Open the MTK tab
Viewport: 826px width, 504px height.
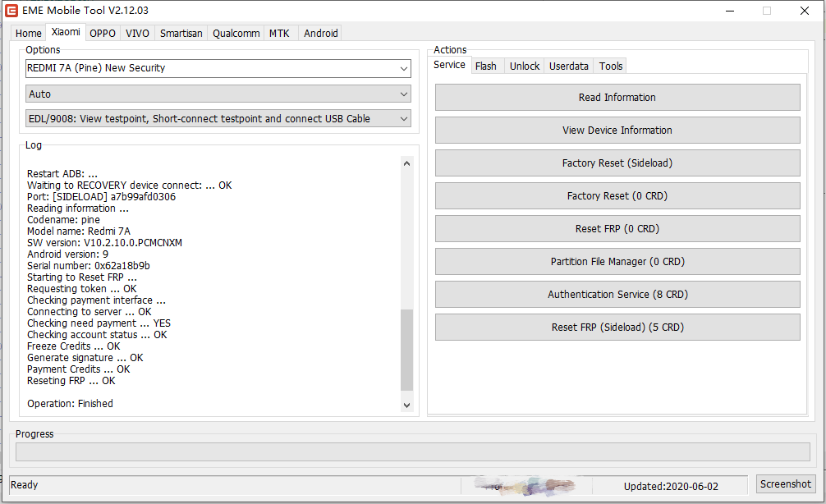[x=279, y=33]
